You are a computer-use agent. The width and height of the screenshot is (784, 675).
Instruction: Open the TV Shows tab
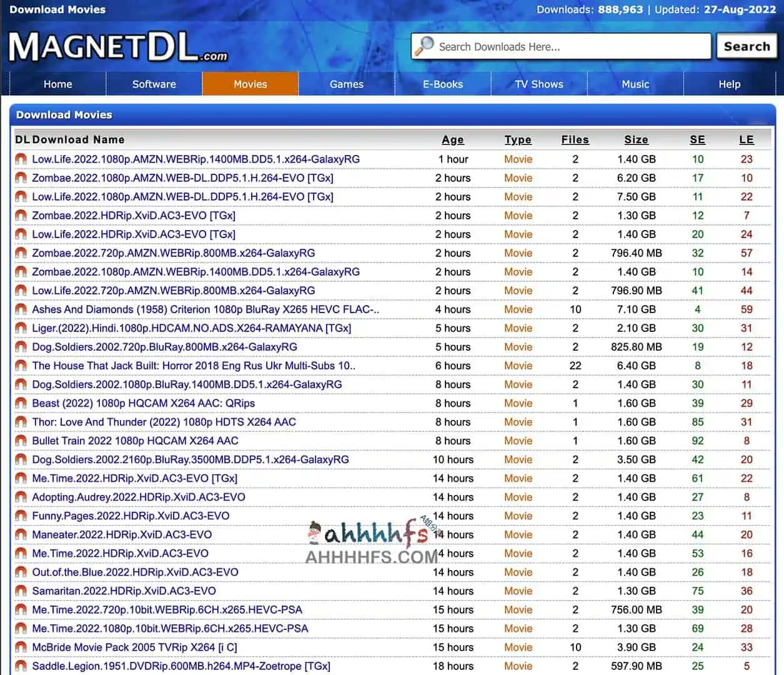coord(538,84)
